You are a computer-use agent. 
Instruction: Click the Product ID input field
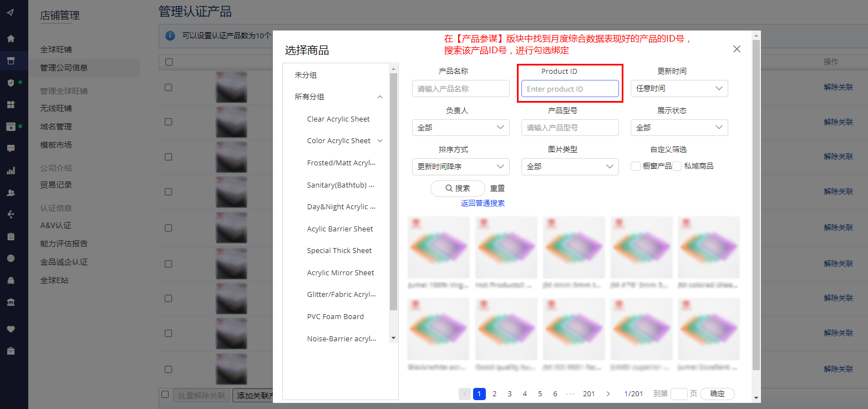570,89
